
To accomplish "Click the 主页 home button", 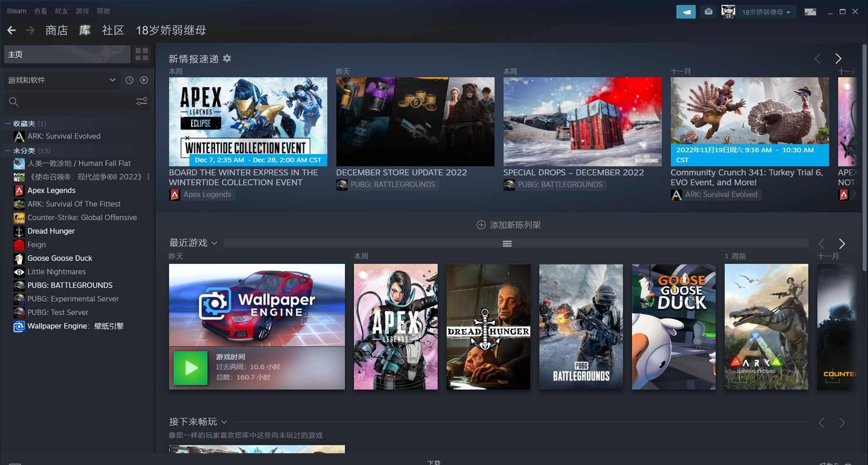I will 67,54.
